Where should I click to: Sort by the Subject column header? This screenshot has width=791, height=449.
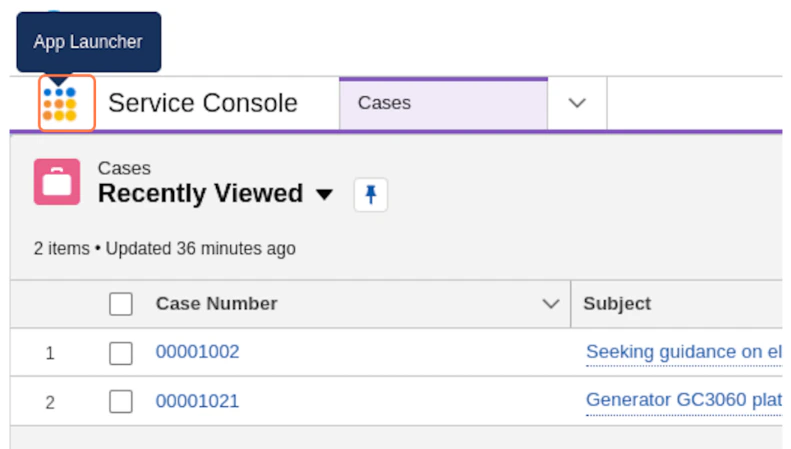[x=617, y=304]
